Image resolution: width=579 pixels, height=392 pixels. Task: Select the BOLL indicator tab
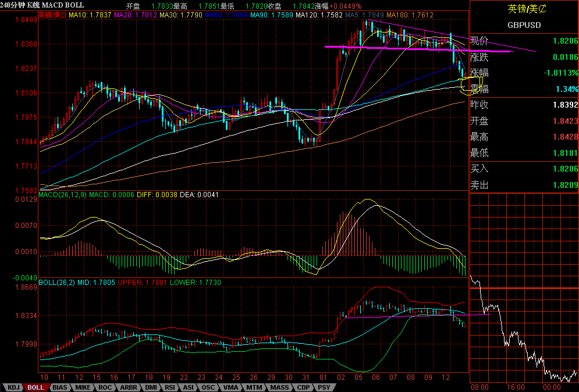36,387
